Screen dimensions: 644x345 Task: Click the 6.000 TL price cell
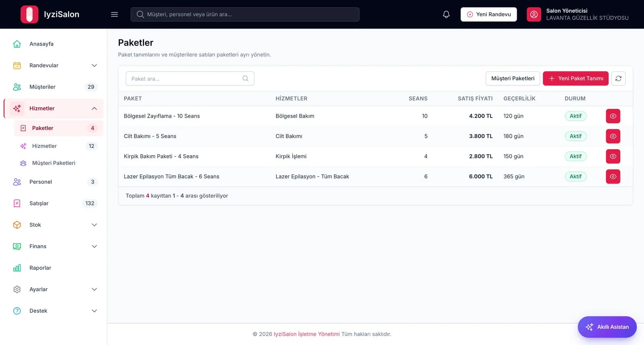click(481, 177)
